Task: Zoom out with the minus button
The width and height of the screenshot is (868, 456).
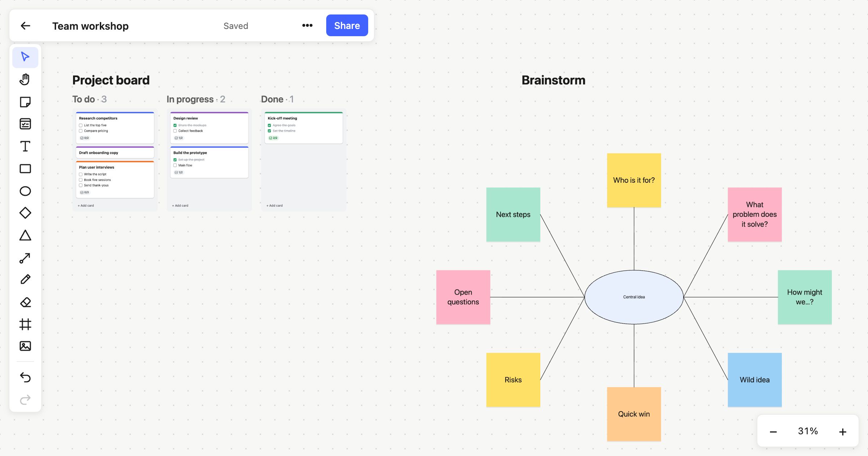Action: [773, 431]
